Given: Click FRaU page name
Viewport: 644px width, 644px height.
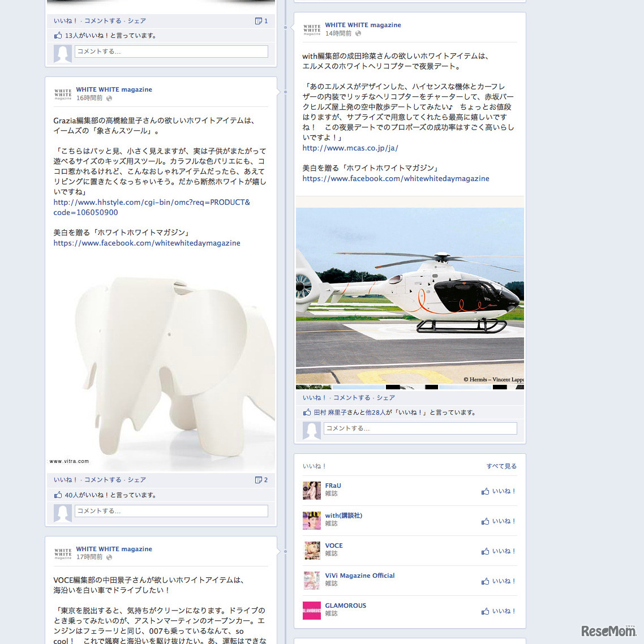Looking at the screenshot, I should 333,486.
